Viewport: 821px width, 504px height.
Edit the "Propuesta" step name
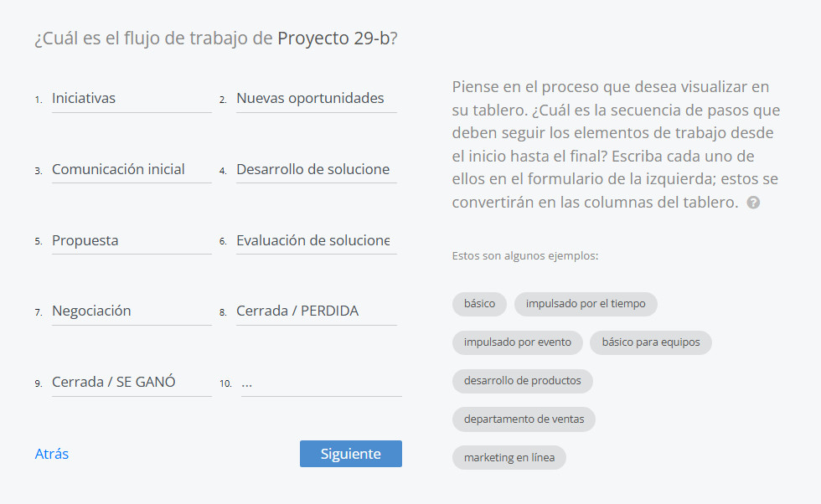pyautogui.click(x=132, y=240)
